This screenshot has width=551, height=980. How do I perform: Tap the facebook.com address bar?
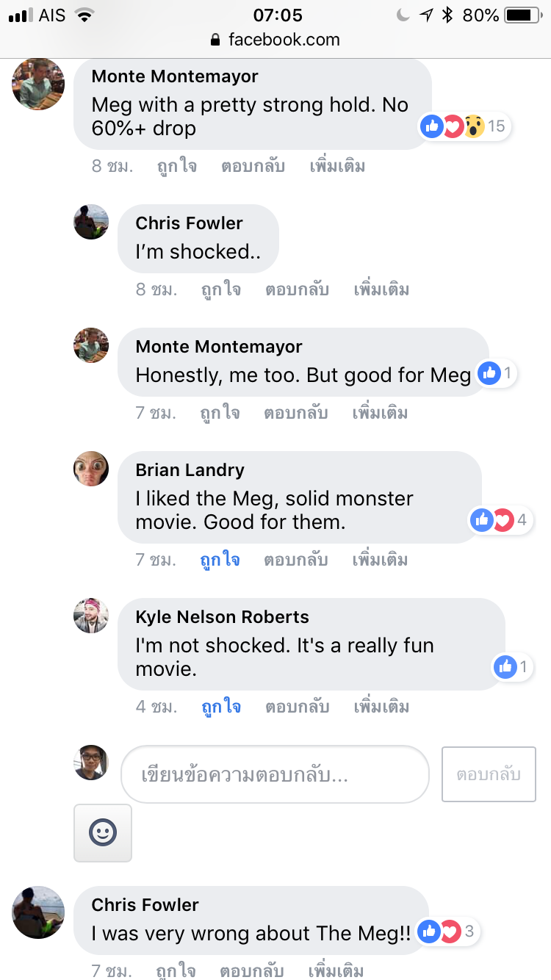click(x=284, y=40)
